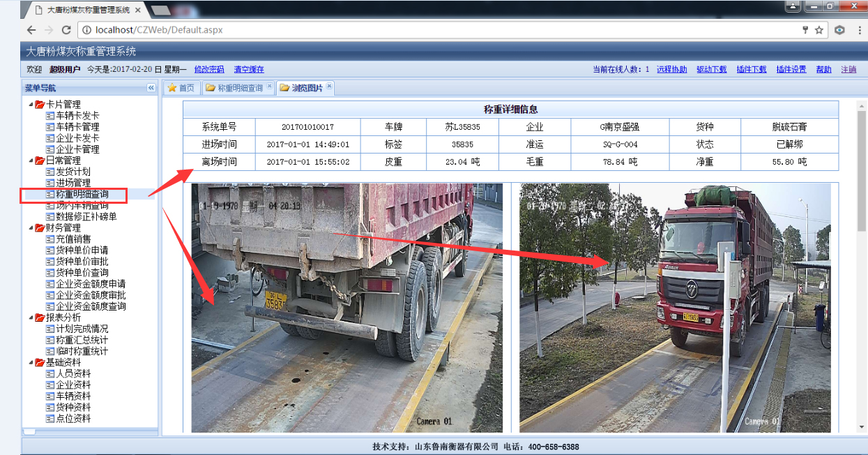This screenshot has height=455, width=868.
Task: Open 货种单价申请 in the menu tree
Action: pos(82,250)
